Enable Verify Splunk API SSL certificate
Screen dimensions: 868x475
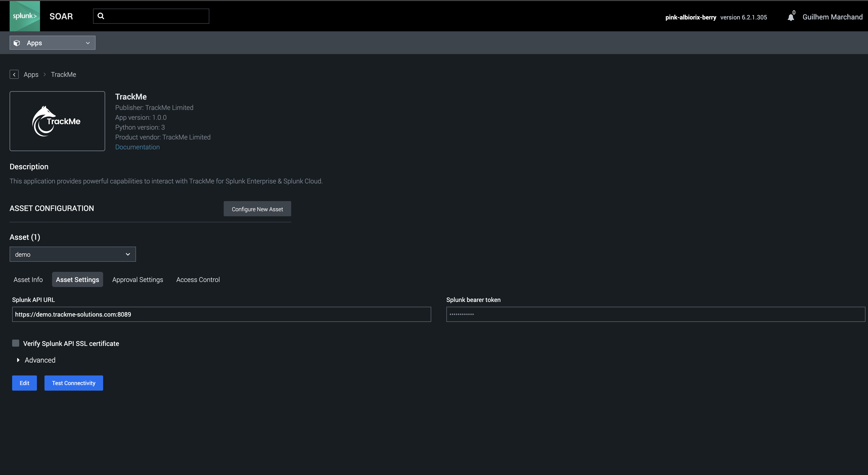click(x=16, y=343)
